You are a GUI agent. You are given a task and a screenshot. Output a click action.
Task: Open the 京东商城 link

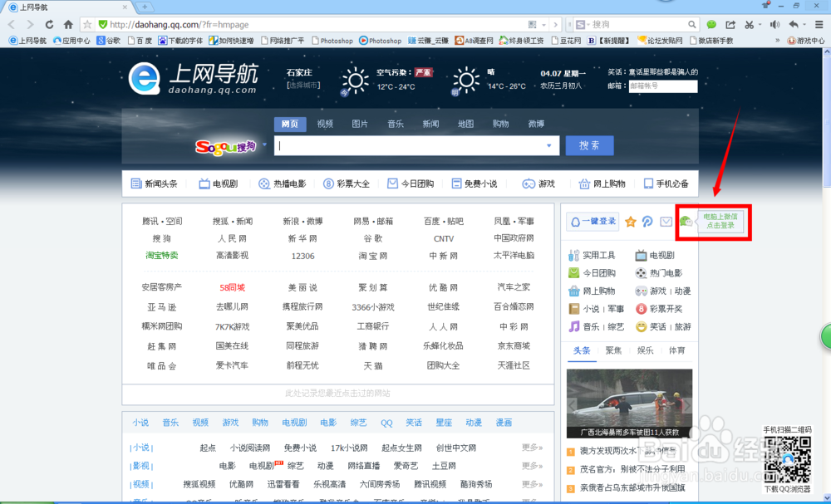(514, 346)
